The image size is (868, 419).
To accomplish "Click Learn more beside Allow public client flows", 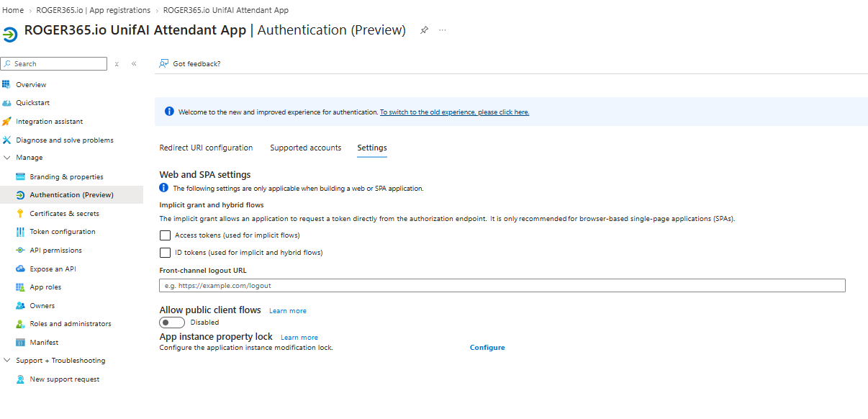I will coord(288,311).
